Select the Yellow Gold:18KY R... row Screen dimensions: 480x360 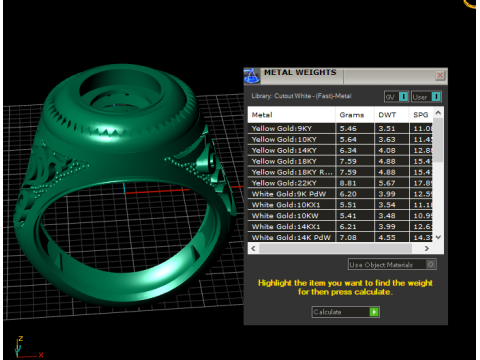pyautogui.click(x=340, y=172)
